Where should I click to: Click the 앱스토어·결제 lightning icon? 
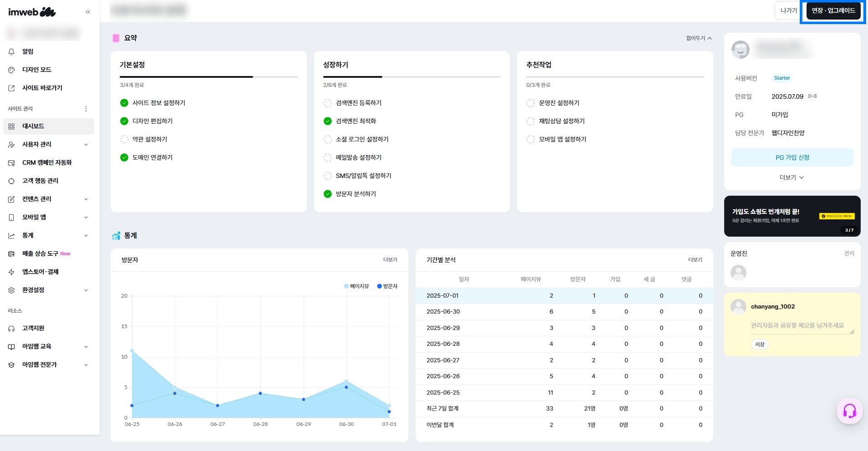(x=11, y=272)
